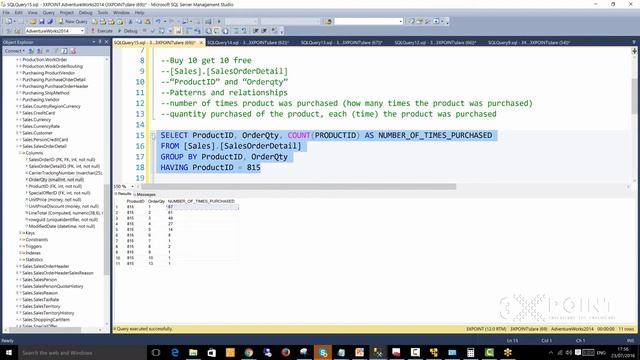Select the UnitPrice column in Object Explorer
The image size is (640, 360).
click(x=55, y=200)
